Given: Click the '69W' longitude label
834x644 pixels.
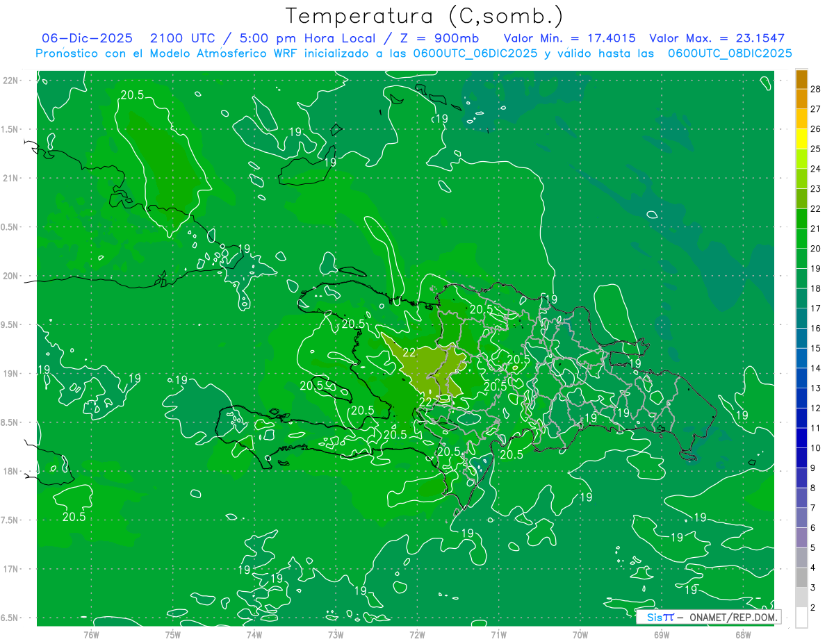Looking at the screenshot, I should (x=662, y=634).
